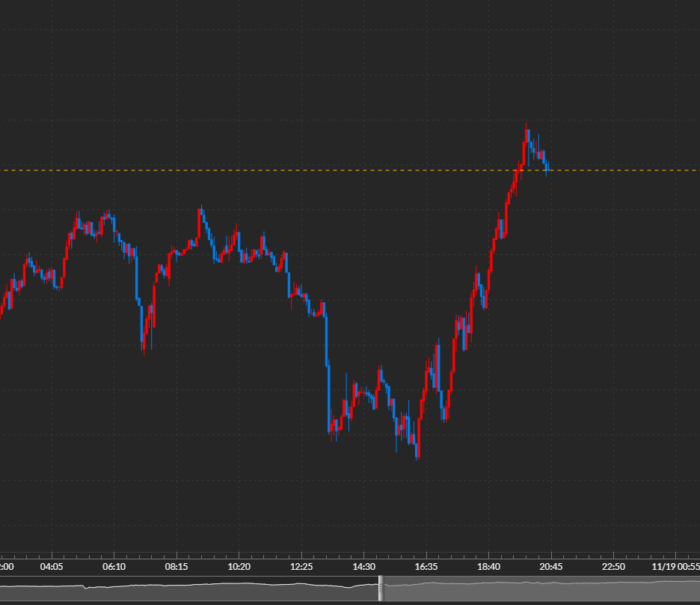700x605 pixels.
Task: Click the 18:40 time axis label
Action: point(488,567)
